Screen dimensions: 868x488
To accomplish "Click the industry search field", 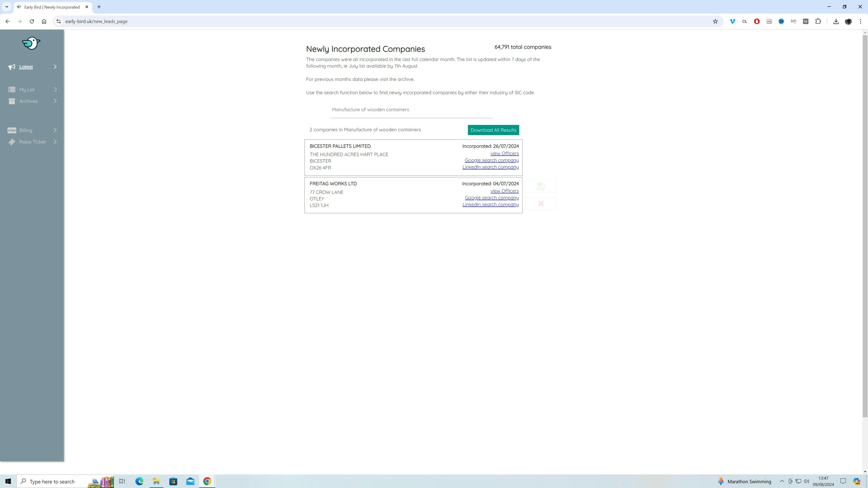I will (x=411, y=110).
